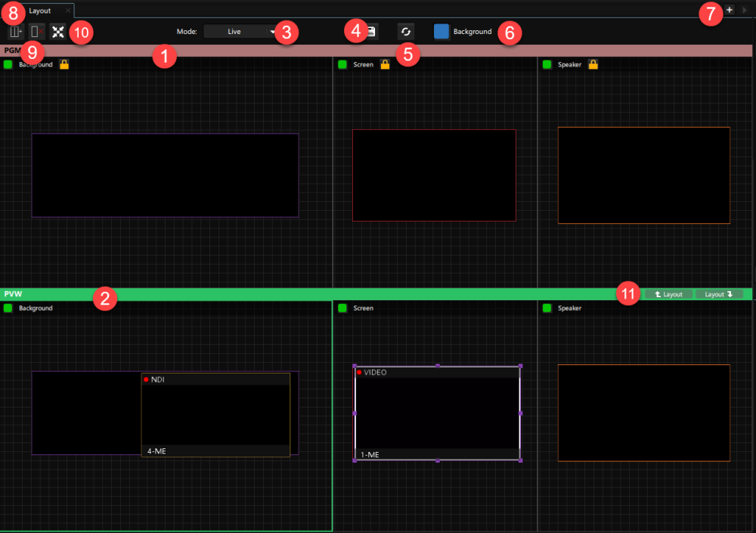756x533 pixels.
Task: Click the red dot on NDI layer
Action: click(x=146, y=380)
